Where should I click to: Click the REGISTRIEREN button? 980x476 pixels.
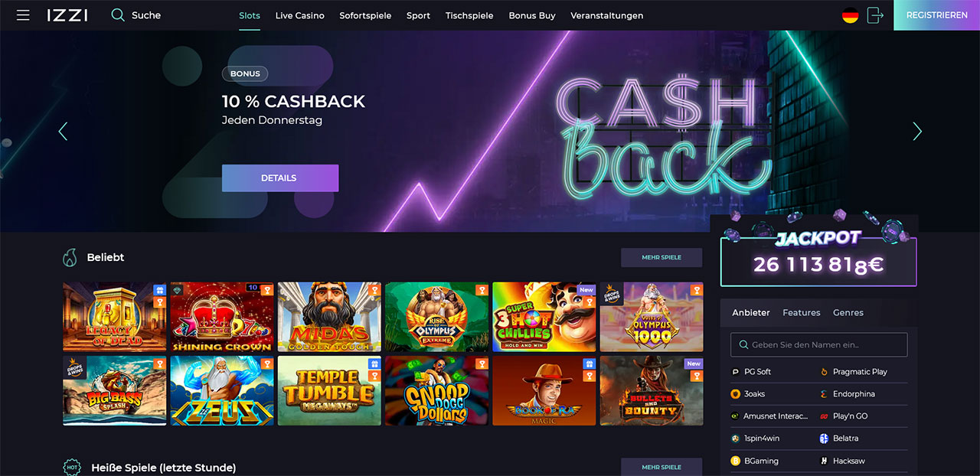point(937,15)
